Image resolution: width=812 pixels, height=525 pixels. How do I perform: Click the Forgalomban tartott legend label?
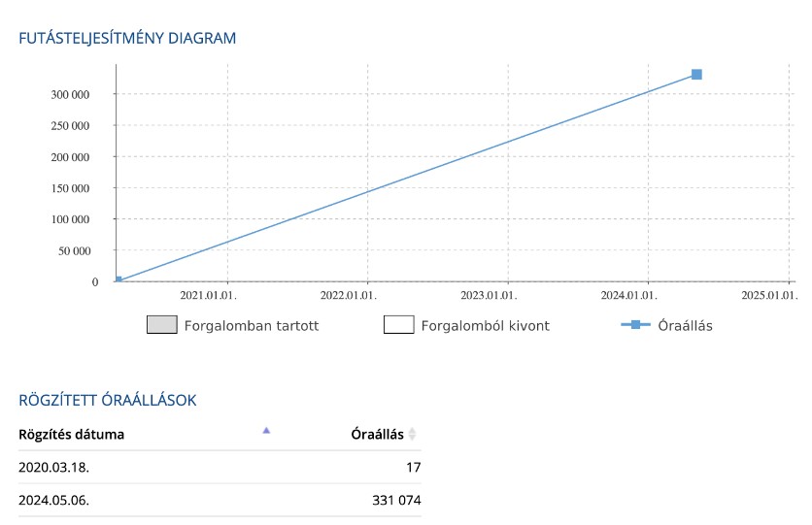point(252,326)
